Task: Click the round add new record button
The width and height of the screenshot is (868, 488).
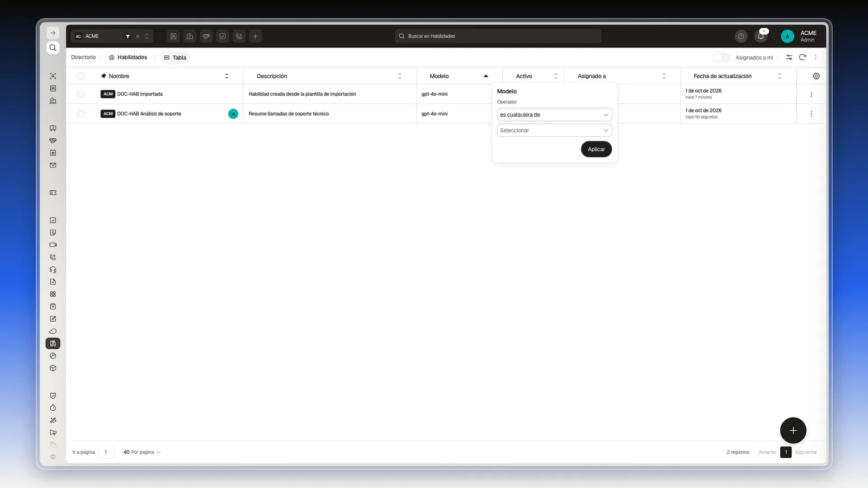Action: pos(793,431)
